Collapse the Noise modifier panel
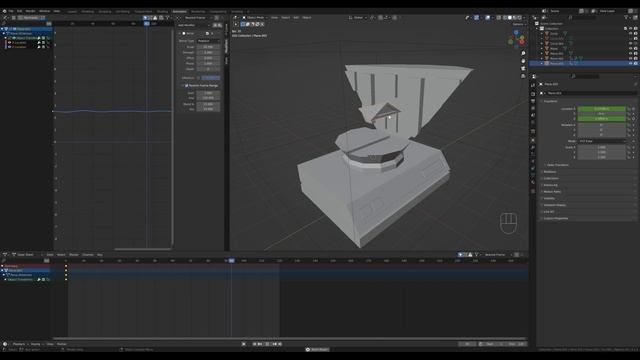Screen dimensions: 640x360 coord(180,33)
